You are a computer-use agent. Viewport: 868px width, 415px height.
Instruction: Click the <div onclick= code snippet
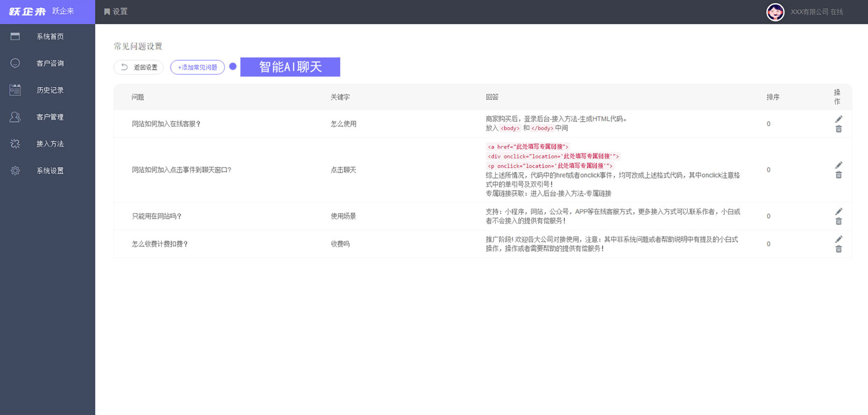pyautogui.click(x=553, y=156)
